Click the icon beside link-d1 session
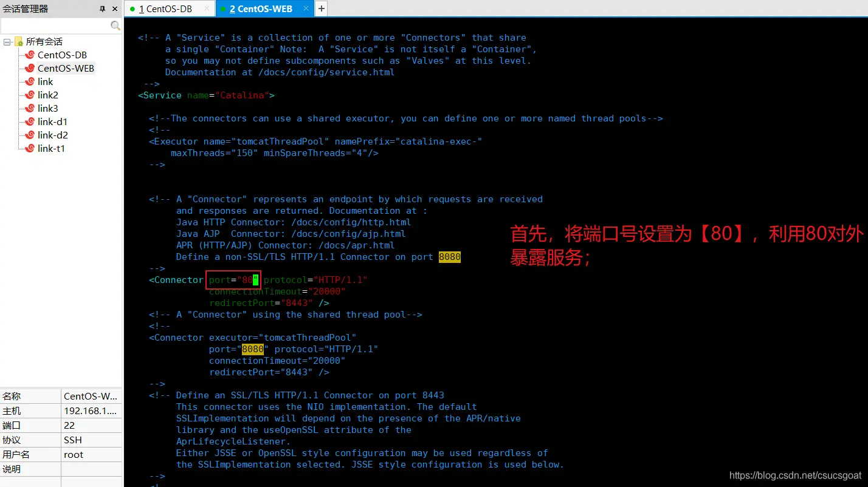868x487 pixels. pos(30,121)
